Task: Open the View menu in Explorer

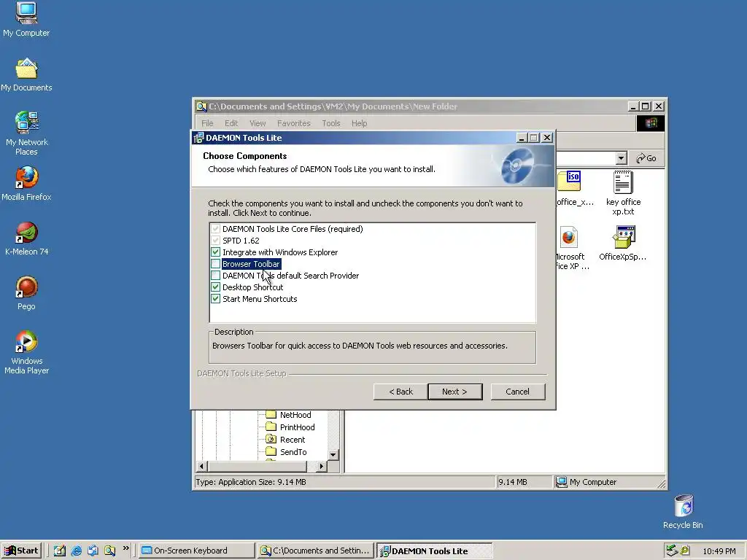Action: point(258,123)
